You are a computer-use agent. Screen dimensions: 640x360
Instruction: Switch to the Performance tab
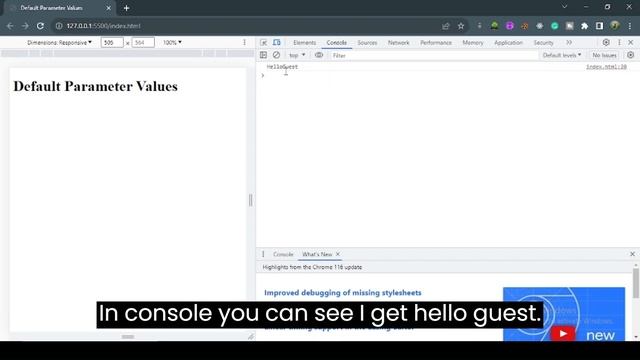(x=436, y=42)
